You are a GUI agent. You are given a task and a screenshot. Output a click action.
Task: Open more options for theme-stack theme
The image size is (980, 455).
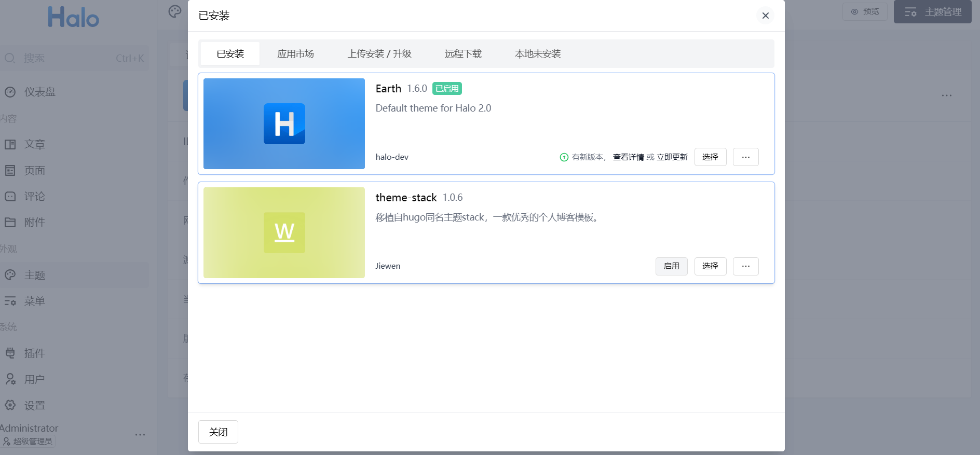(x=746, y=266)
